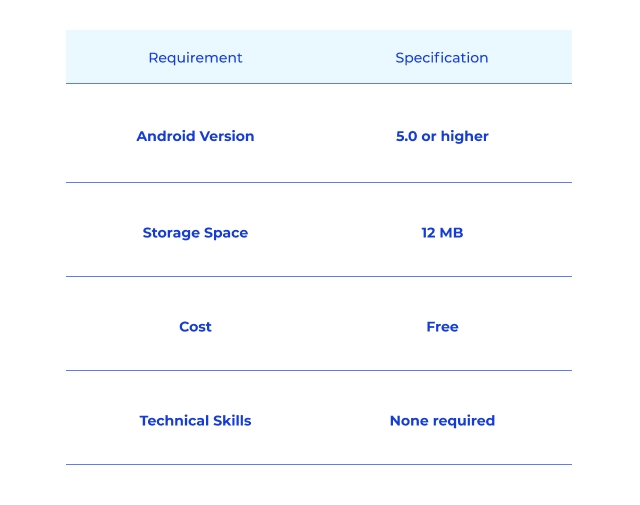Click the divider below the Android Version row
Image resolution: width=640 pixels, height=505 pixels.
[318, 182]
